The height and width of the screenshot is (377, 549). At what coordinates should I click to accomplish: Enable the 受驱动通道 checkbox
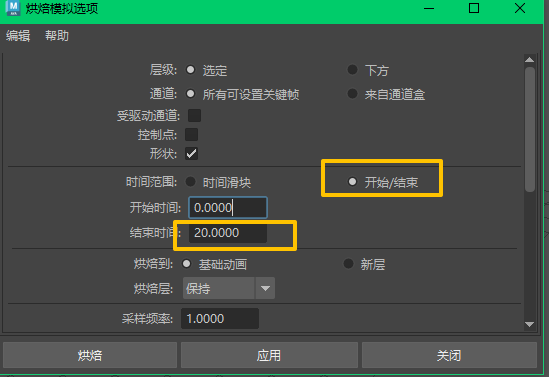point(194,115)
